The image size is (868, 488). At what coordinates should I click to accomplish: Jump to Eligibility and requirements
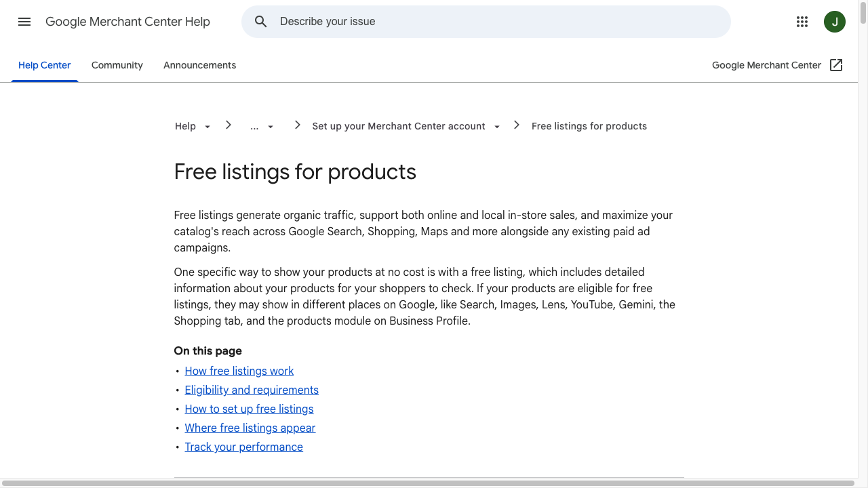[x=252, y=390]
